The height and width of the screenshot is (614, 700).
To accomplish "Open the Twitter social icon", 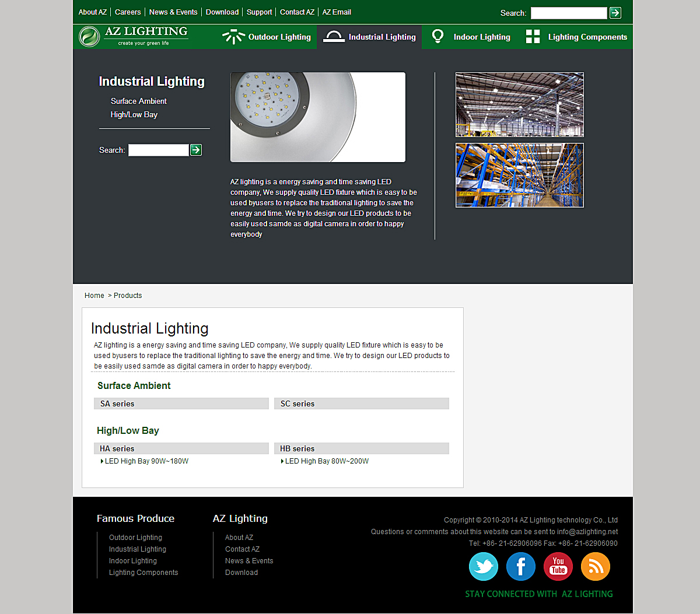I will 484,566.
